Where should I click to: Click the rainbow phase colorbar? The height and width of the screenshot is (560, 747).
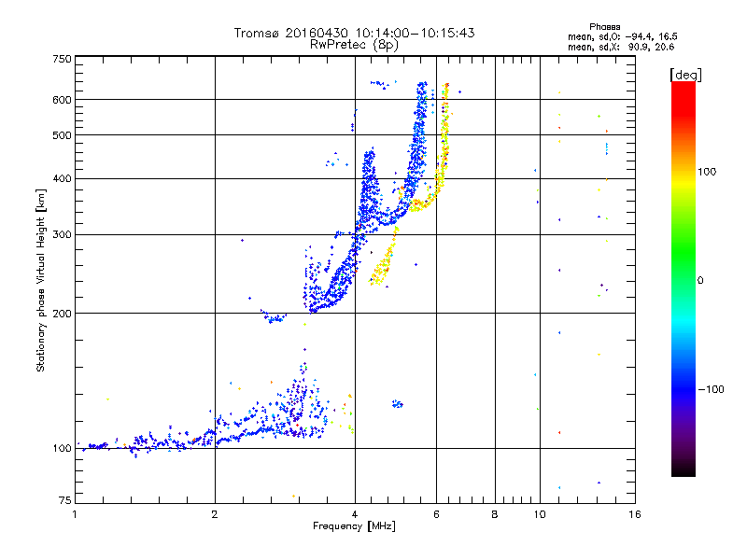(x=684, y=279)
